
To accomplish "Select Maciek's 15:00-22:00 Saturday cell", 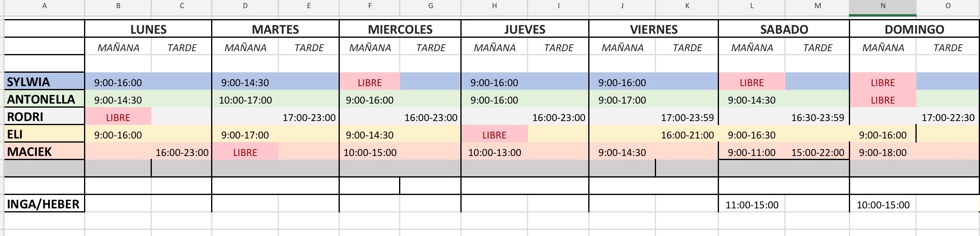I will point(817,153).
